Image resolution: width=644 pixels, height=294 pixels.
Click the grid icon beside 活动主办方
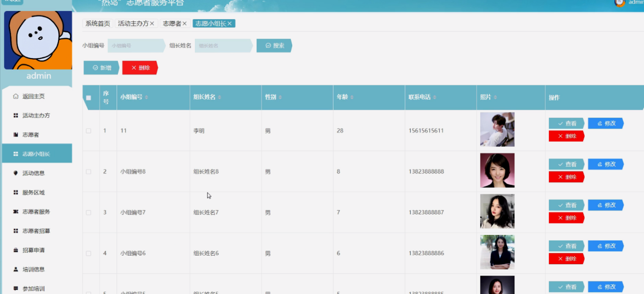click(16, 115)
